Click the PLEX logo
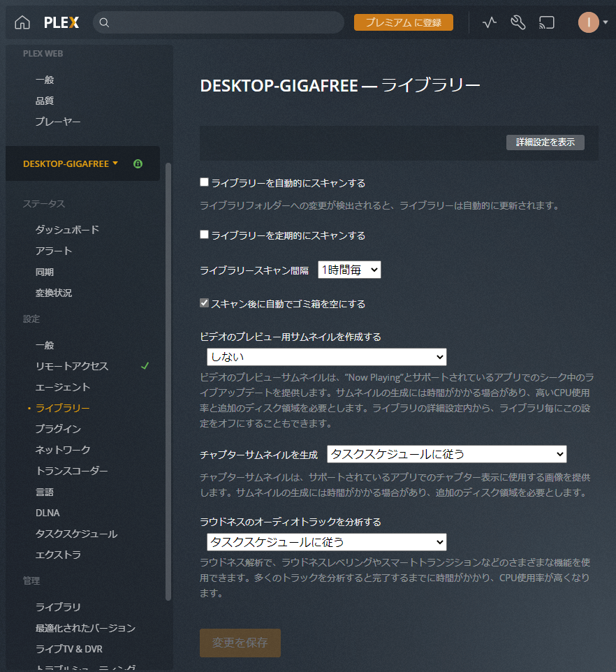Viewport: 616px width, 672px height. click(61, 23)
